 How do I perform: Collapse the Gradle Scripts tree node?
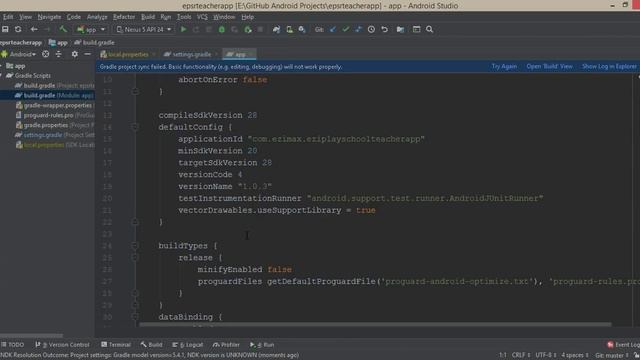coord(2,76)
